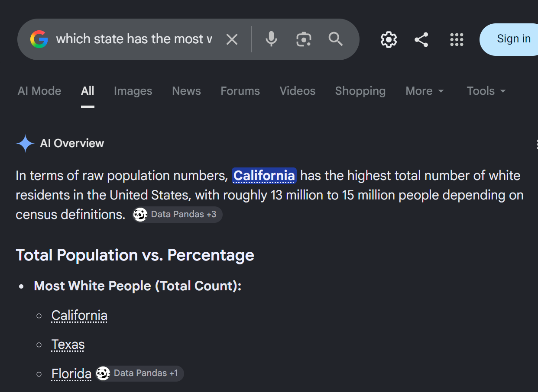Screen dimensions: 538x392
Task: Switch to the Images tab
Action: click(x=133, y=91)
